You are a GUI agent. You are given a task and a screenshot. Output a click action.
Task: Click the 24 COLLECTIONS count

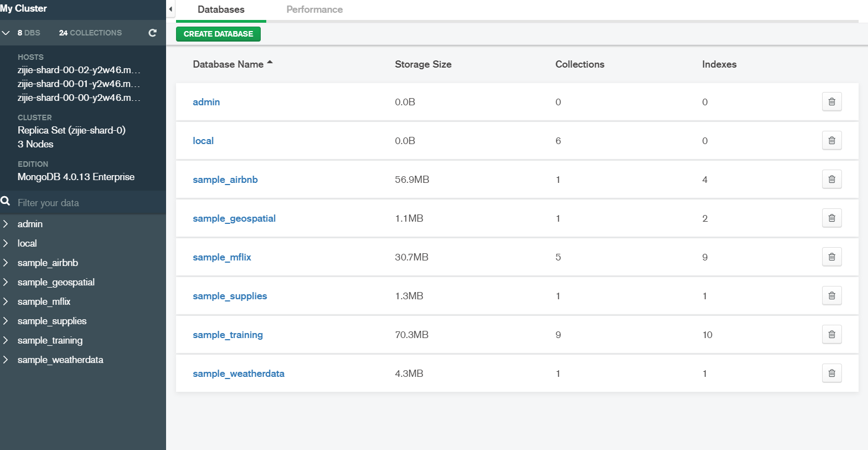click(90, 33)
